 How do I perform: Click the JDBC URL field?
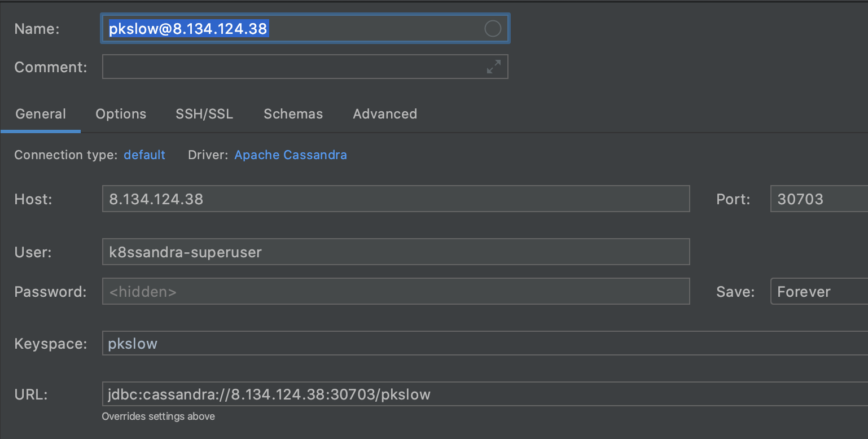pyautogui.click(x=485, y=394)
